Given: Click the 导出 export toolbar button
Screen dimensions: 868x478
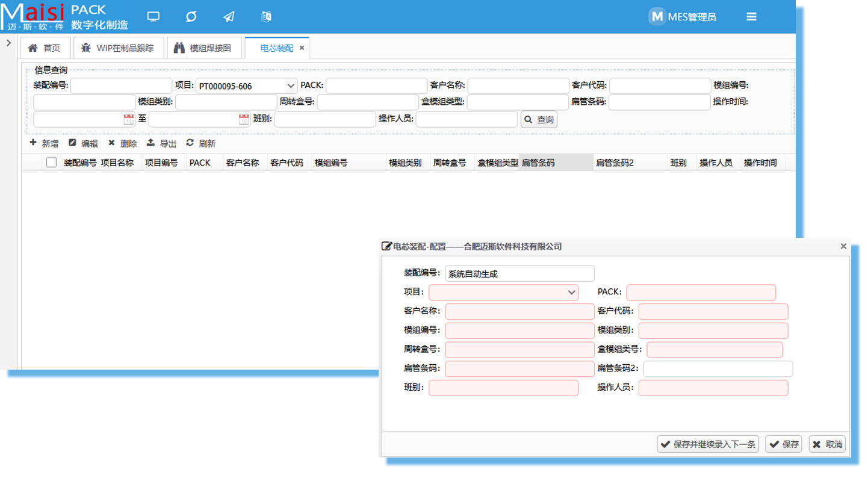Looking at the screenshot, I should (x=162, y=143).
